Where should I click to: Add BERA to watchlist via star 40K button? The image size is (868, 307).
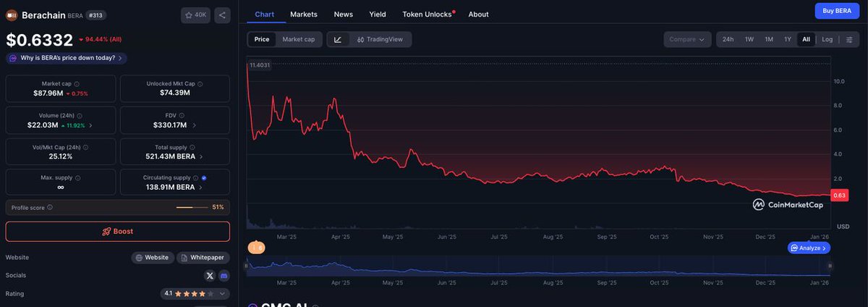pos(195,14)
